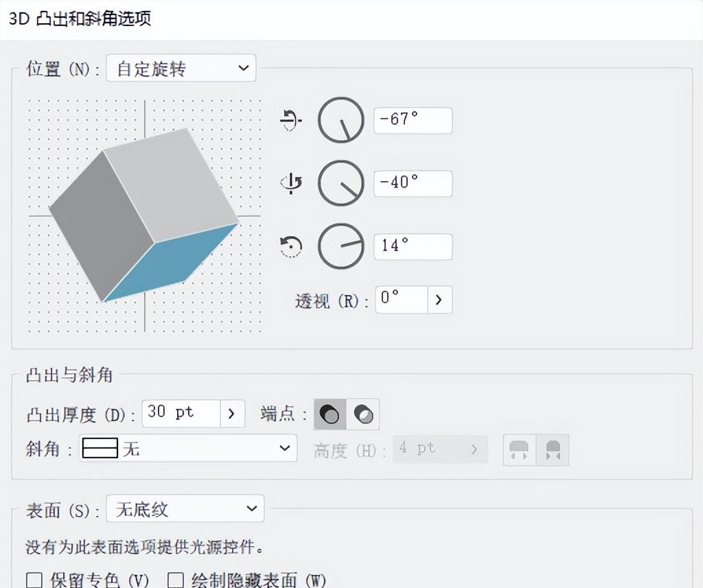Click the Z-axis rotation icon

pyautogui.click(x=291, y=246)
